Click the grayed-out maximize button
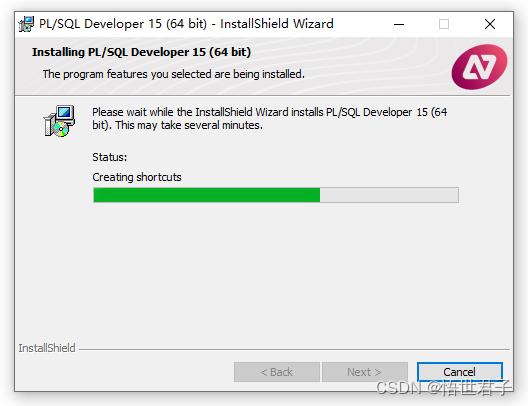528x406 pixels. point(444,24)
